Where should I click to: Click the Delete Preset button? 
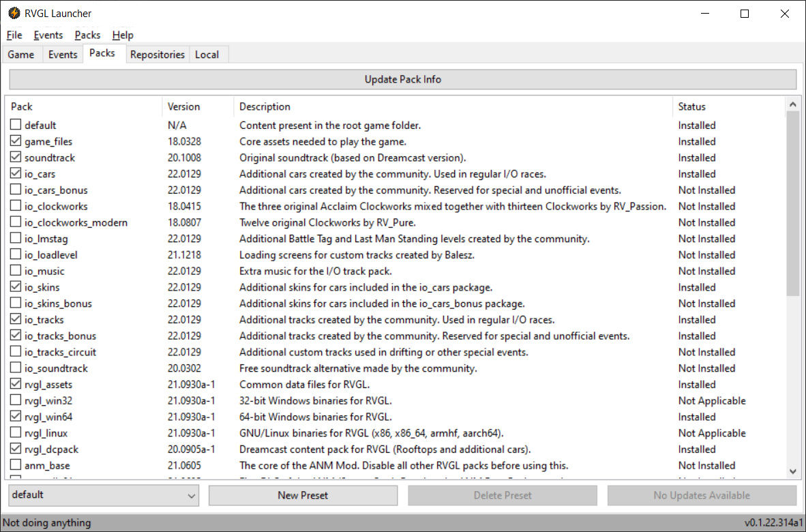pyautogui.click(x=502, y=495)
